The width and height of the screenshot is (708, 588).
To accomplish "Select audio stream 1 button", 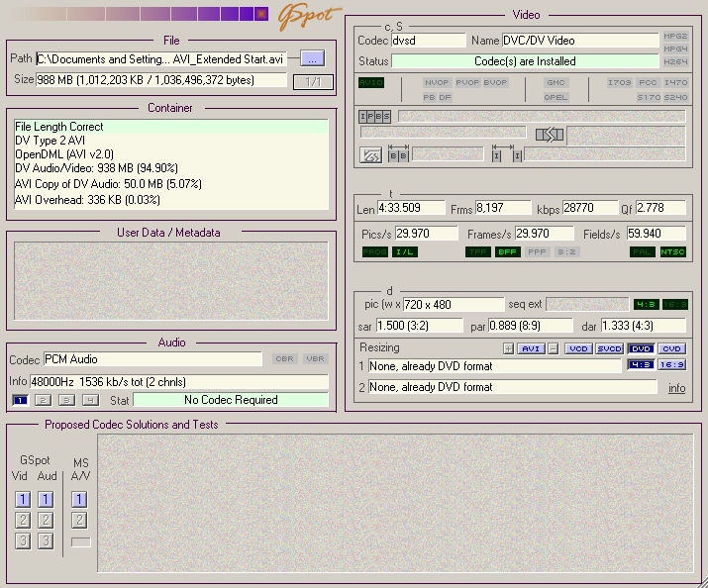I will (21, 400).
